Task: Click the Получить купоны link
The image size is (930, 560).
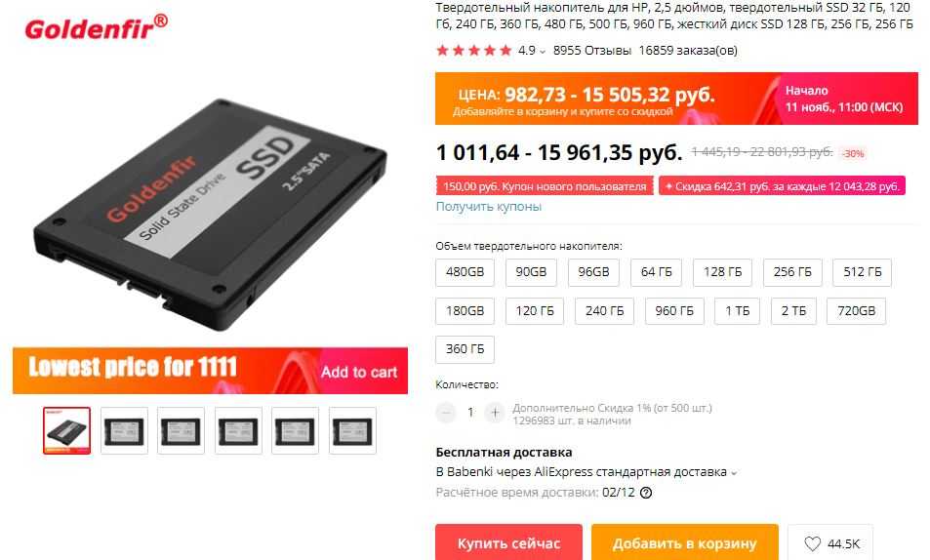Action: [489, 207]
